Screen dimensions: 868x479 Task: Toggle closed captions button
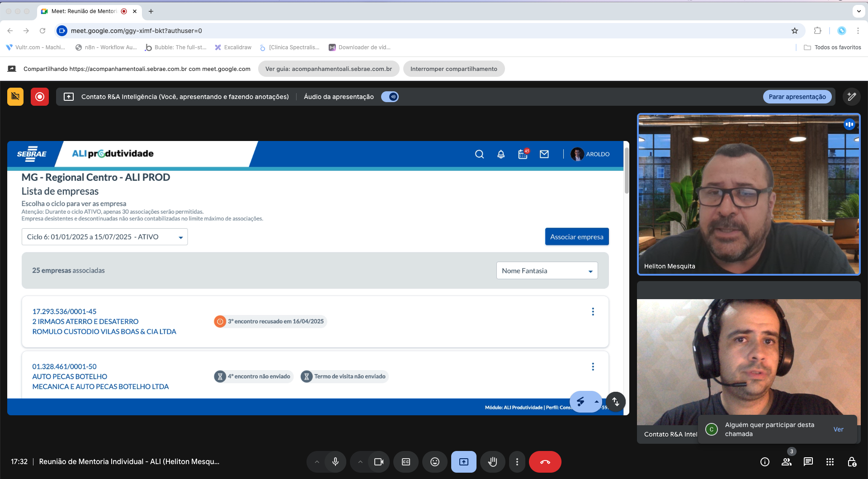[406, 462]
